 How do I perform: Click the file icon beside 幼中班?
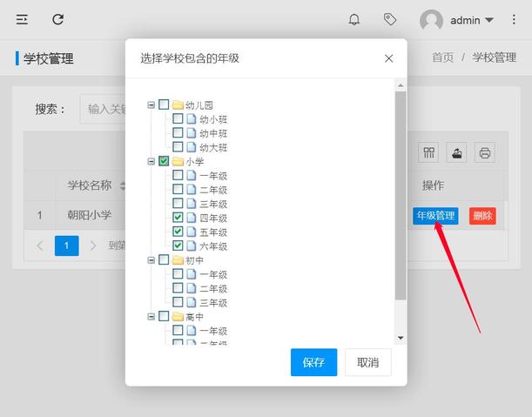(192, 133)
